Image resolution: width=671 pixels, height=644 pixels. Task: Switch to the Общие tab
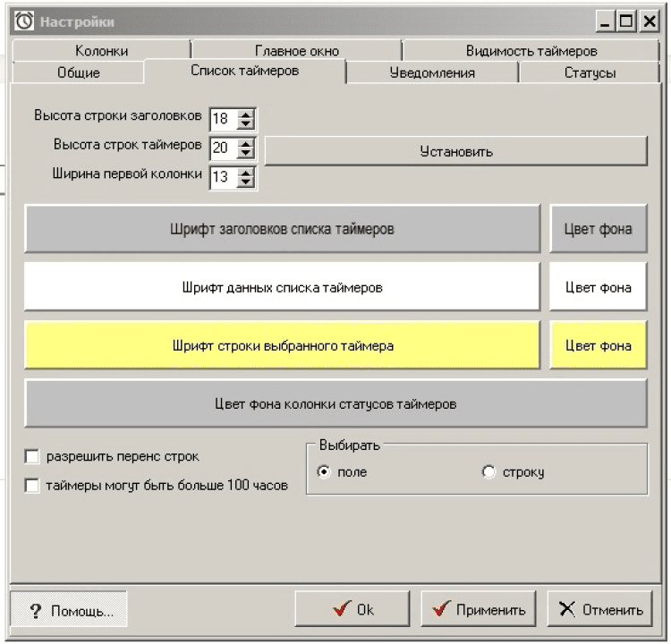(79, 72)
